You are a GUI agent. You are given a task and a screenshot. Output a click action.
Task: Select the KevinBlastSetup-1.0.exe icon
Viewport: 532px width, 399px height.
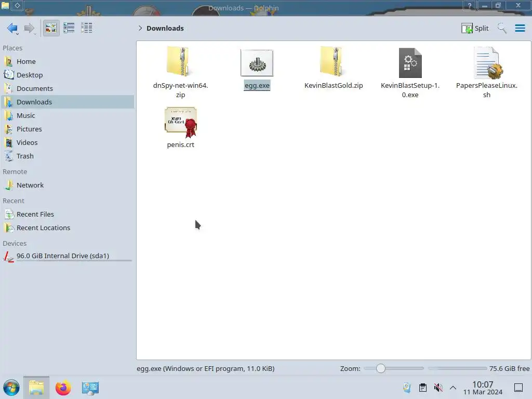click(410, 63)
